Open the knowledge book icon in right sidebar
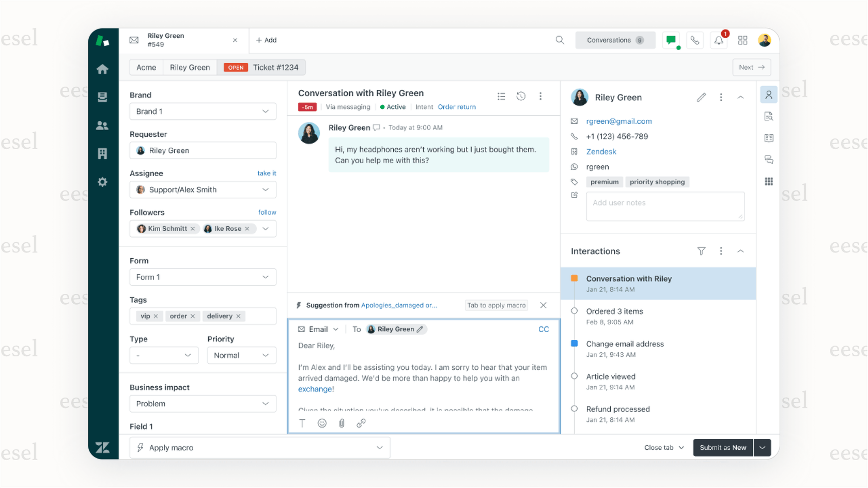868x488 pixels. [x=769, y=138]
